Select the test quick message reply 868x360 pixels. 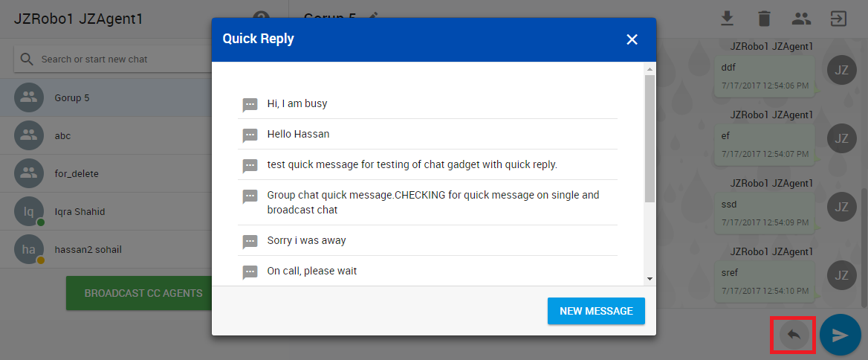412,164
